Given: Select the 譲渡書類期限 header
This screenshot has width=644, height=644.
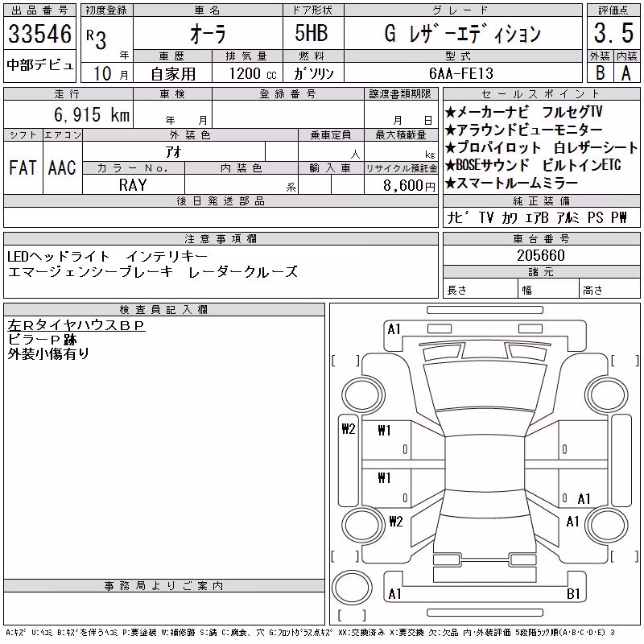Looking at the screenshot, I should tap(399, 94).
